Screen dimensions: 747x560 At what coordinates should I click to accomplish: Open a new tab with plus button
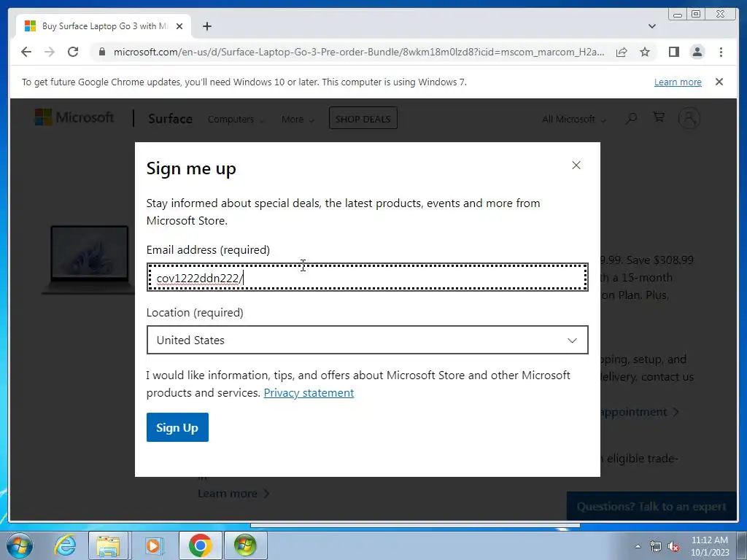click(x=206, y=26)
